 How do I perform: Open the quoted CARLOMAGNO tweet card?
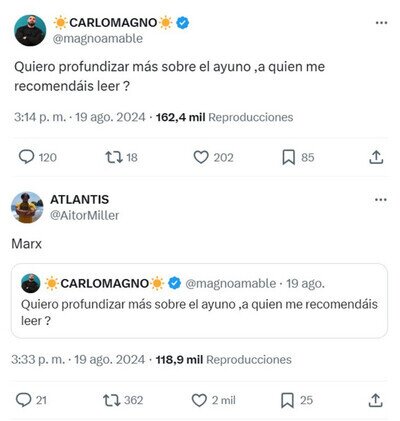point(199,301)
